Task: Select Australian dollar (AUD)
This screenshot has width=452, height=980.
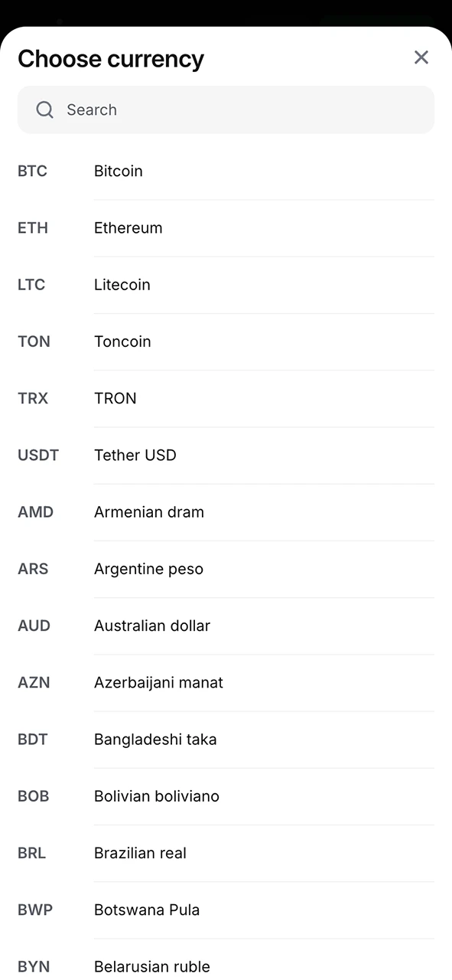Action: (226, 626)
